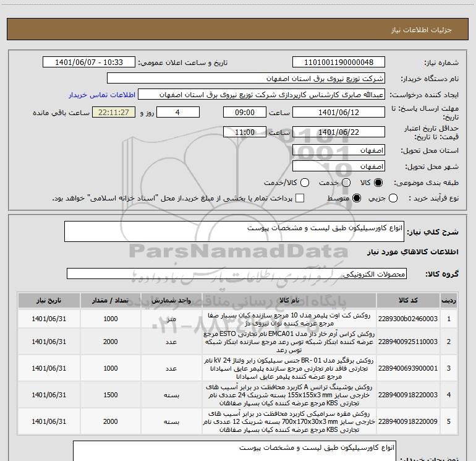The width and height of the screenshot is (476, 461).
Task: Toggle the اسناد خزانه اسلامی payment checkbox
Action: tap(300, 198)
